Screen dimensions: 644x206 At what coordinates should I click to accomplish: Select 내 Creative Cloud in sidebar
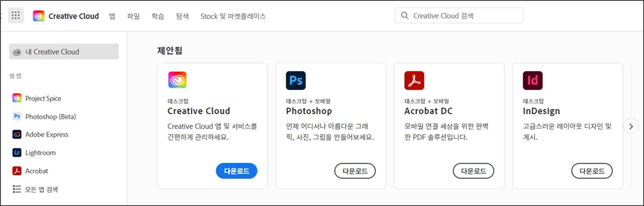click(64, 51)
